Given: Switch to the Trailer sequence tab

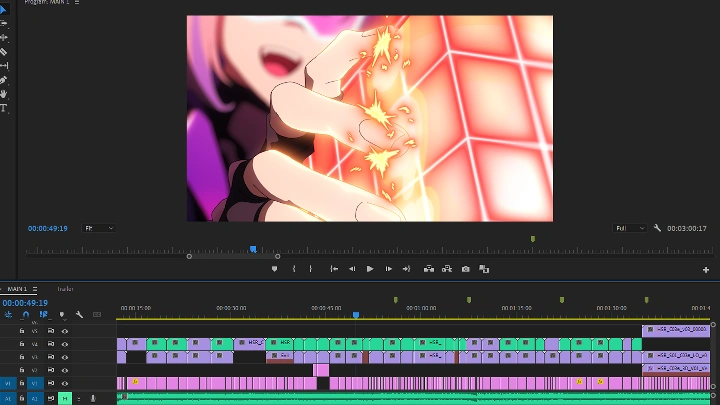Looking at the screenshot, I should 65,289.
